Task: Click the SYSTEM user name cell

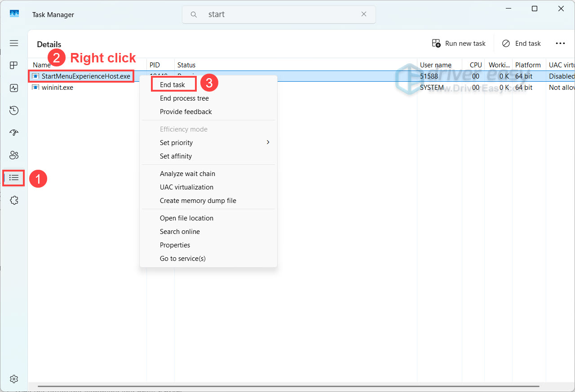Action: (432, 88)
